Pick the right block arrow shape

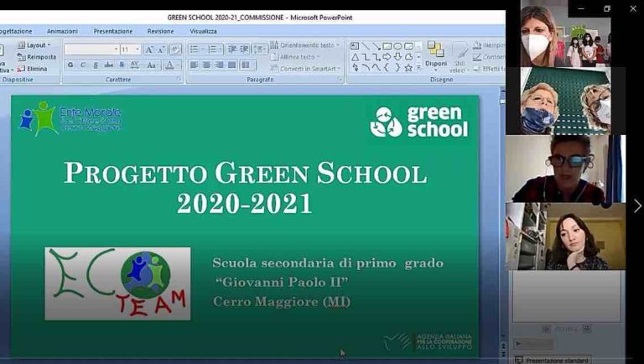[387, 57]
